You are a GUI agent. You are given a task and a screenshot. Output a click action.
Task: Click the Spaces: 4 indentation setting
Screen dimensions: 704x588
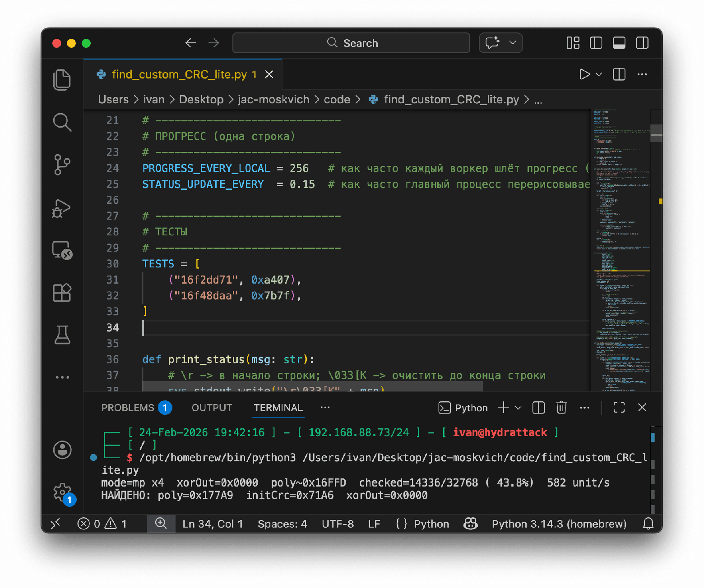(282, 524)
